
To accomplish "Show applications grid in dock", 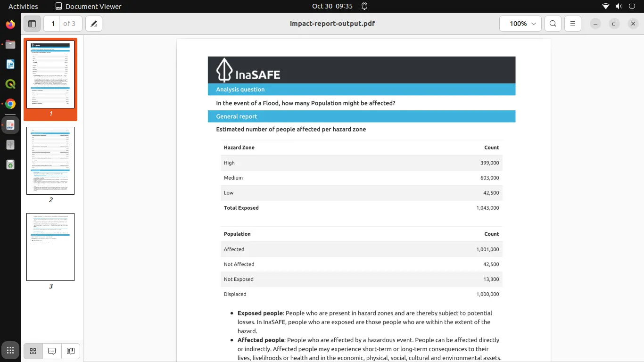I will click(x=10, y=350).
